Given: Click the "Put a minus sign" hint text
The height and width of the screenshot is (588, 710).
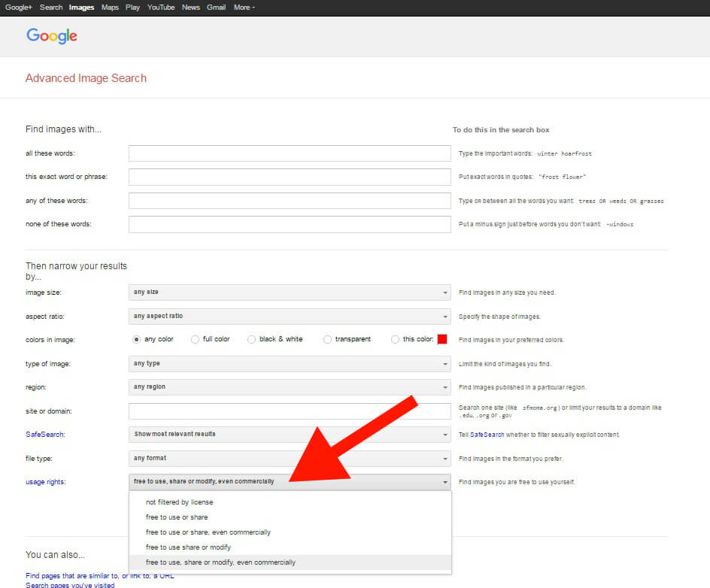Looking at the screenshot, I should 546,225.
